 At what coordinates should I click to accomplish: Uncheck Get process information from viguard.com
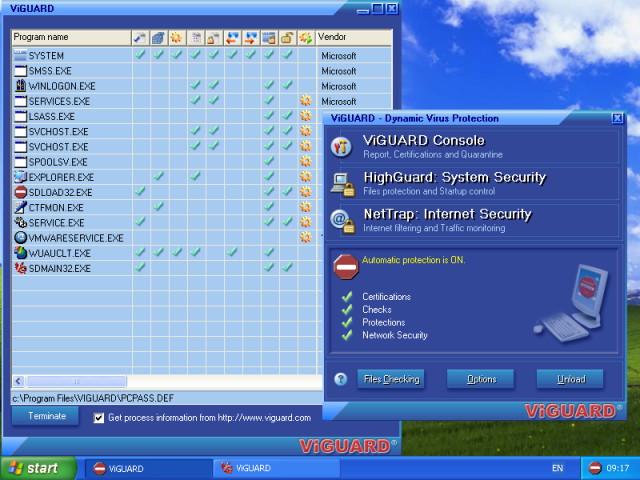pyautogui.click(x=98, y=418)
